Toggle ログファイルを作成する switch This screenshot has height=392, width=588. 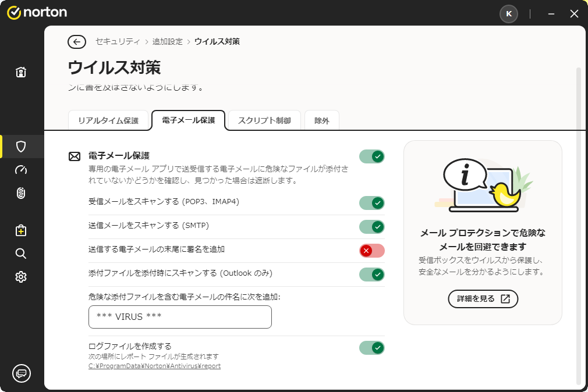click(371, 348)
